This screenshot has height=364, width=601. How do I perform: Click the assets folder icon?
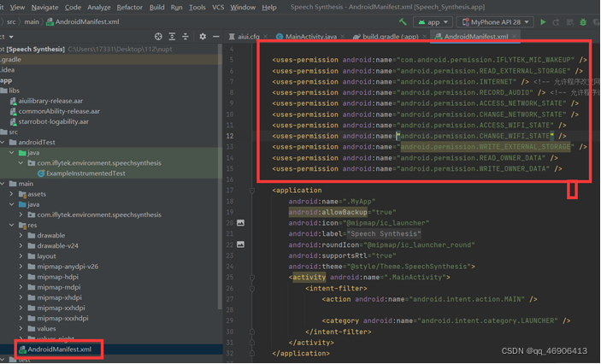pyautogui.click(x=22, y=194)
